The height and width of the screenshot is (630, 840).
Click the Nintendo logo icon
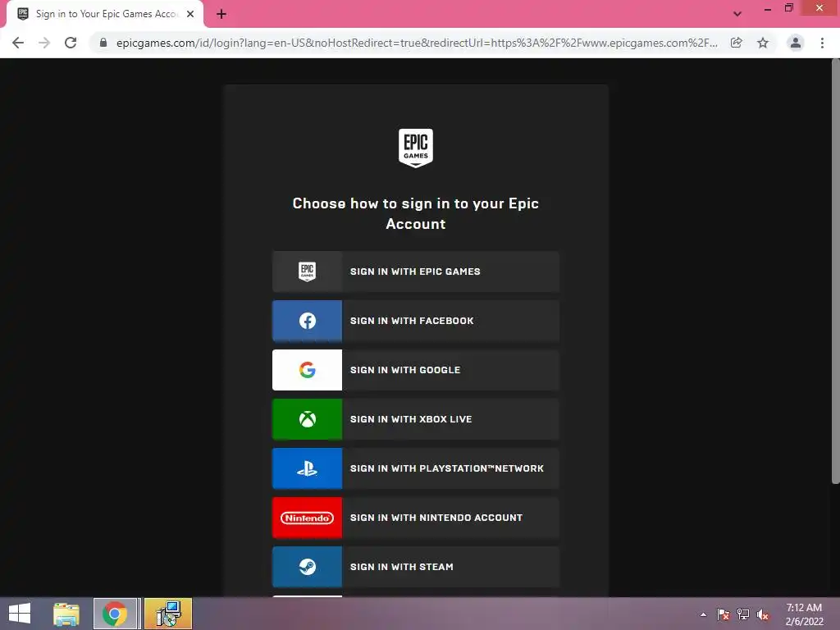click(307, 518)
